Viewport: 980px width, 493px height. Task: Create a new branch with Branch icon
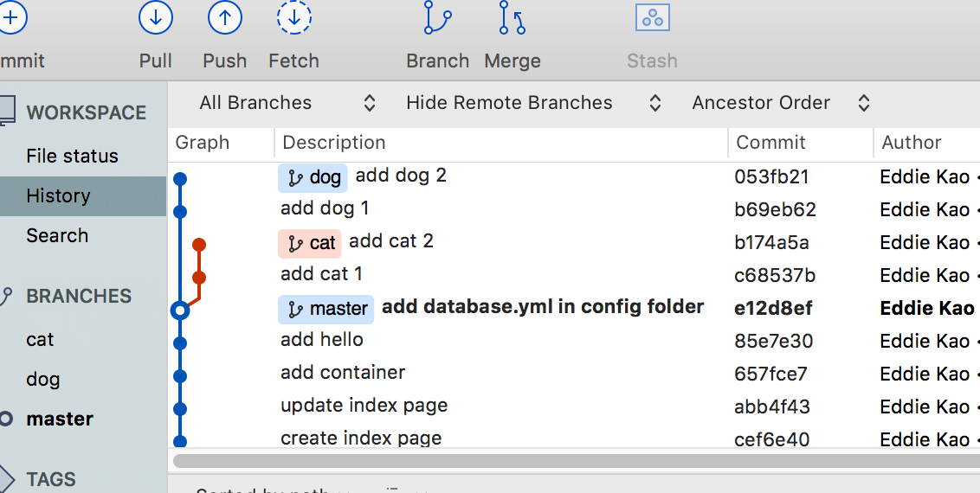438,18
